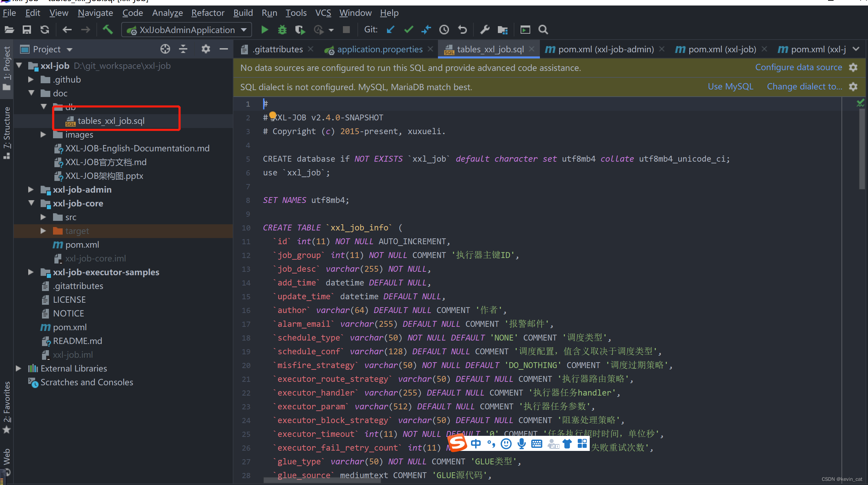Run with coverage icon

(x=300, y=30)
